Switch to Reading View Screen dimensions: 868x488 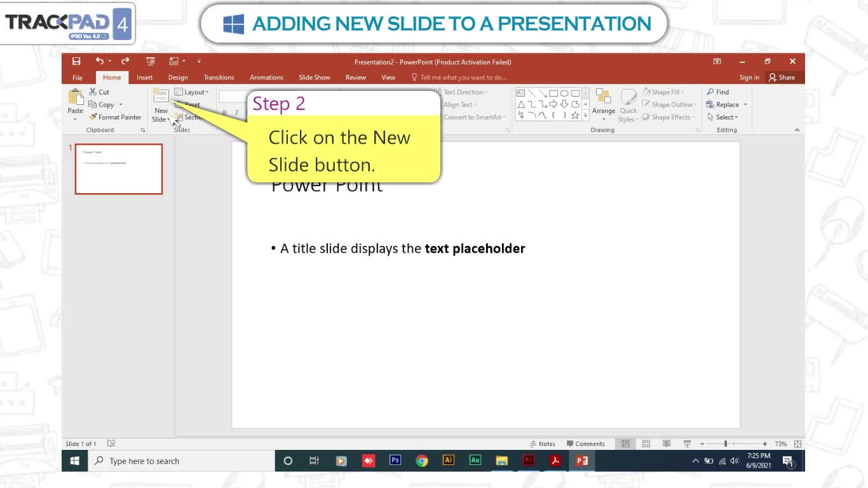click(x=667, y=444)
